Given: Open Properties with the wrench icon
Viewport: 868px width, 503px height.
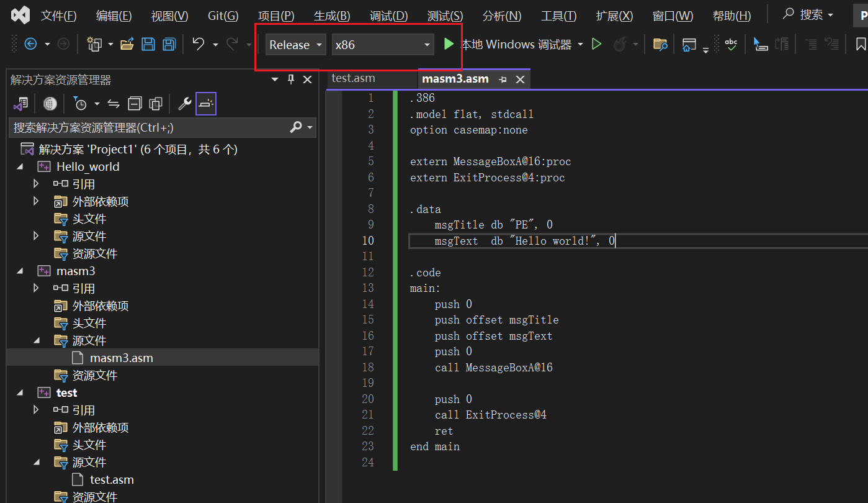Looking at the screenshot, I should coord(184,104).
